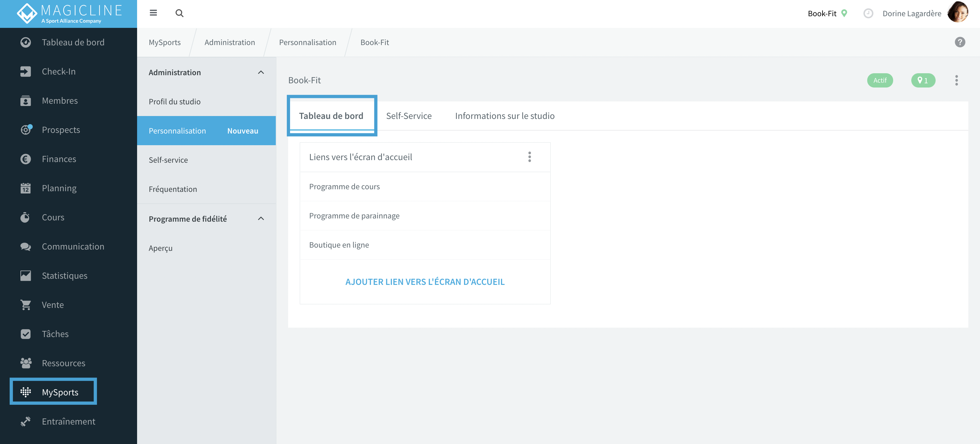Image resolution: width=980 pixels, height=444 pixels.
Task: Click the Communication chat bubbles icon
Action: 26,247
